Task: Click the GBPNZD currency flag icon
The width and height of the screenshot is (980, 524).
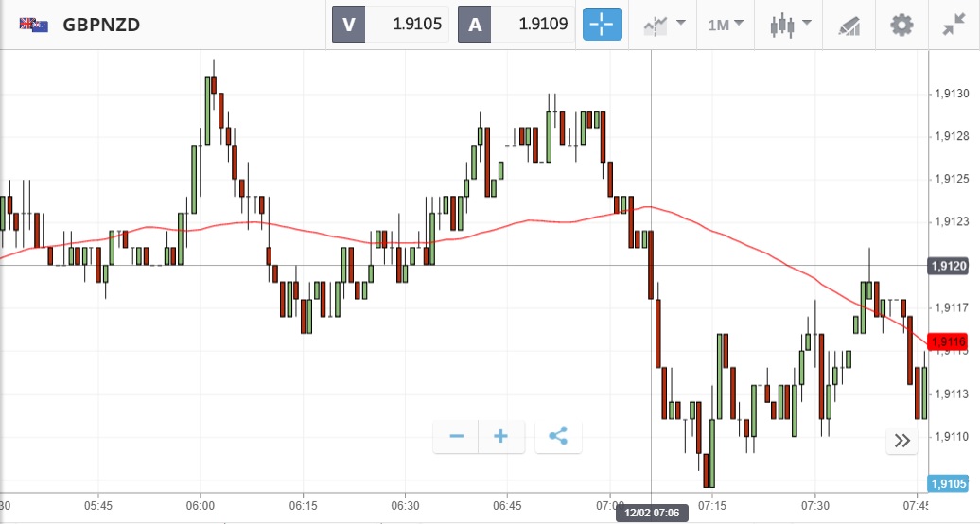Action: pyautogui.click(x=34, y=25)
